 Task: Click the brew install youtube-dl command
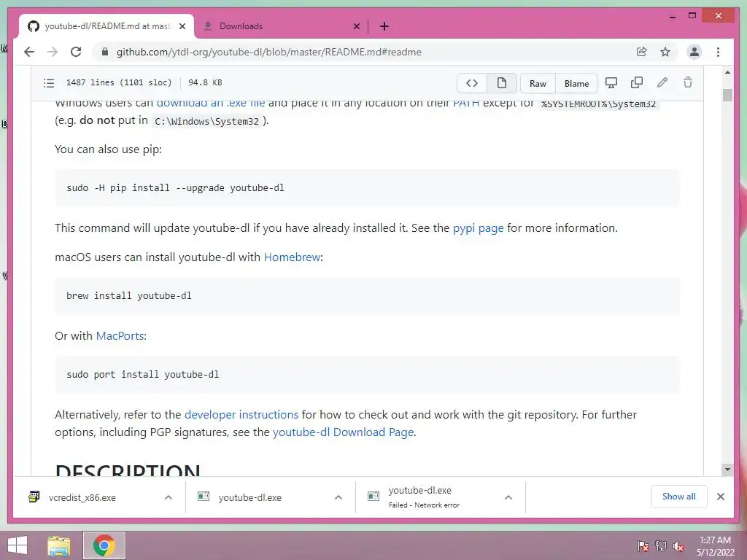pos(129,296)
